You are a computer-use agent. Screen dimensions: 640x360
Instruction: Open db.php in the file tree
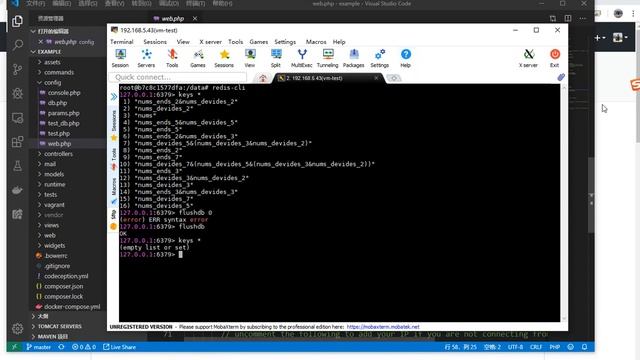click(x=58, y=103)
